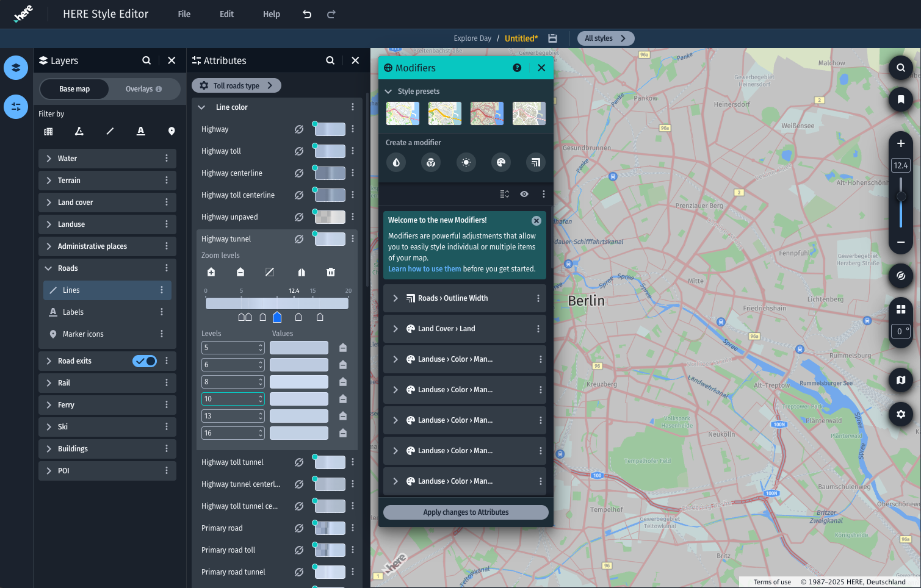Screen dimensions: 921x588
Task: Open Learn how to use them link
Action: coord(424,269)
